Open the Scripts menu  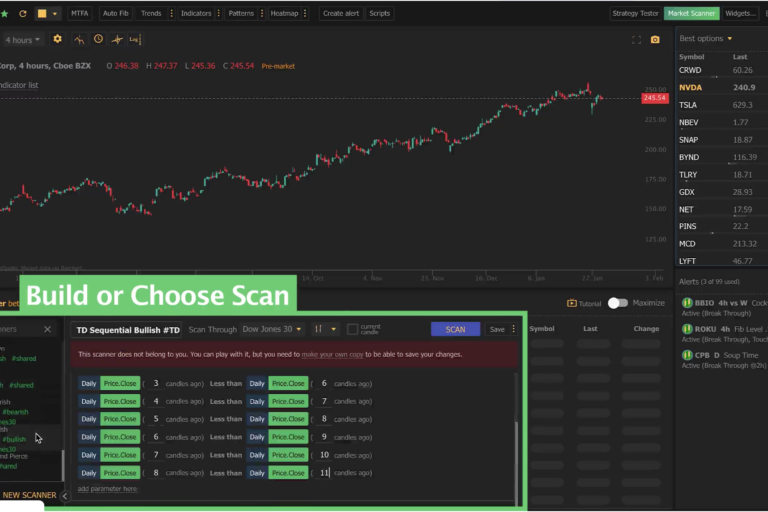point(380,14)
